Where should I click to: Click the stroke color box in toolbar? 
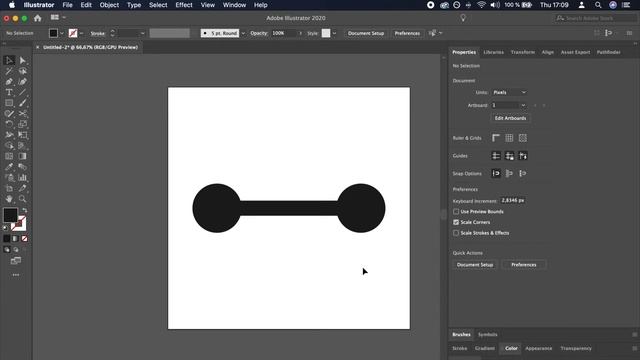click(x=19, y=224)
